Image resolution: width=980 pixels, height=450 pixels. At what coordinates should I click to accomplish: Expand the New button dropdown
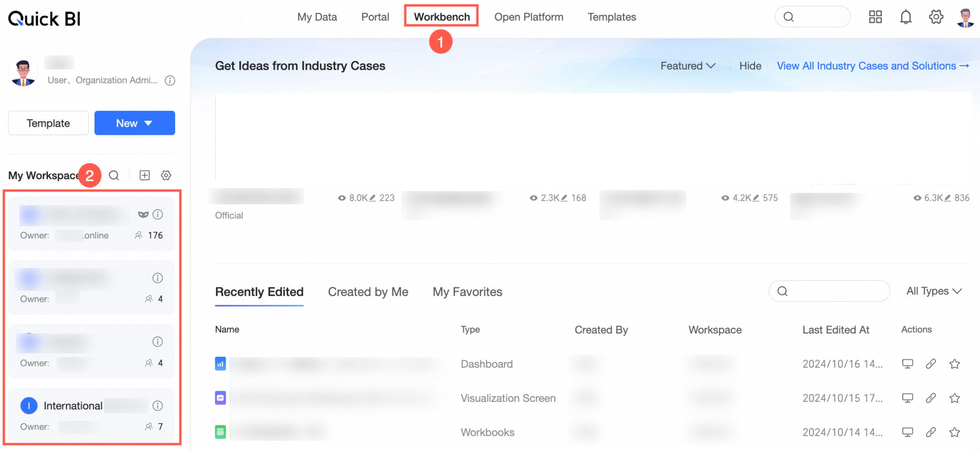(x=135, y=123)
